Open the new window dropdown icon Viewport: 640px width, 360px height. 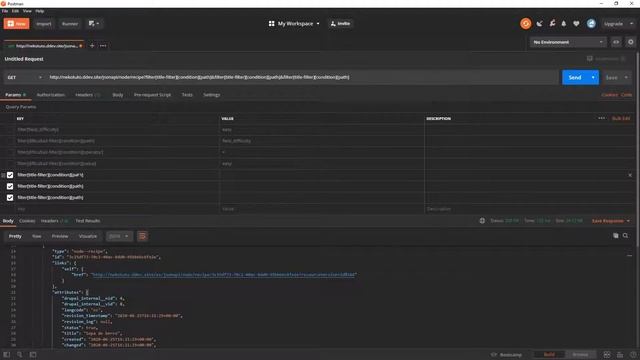(x=94, y=24)
